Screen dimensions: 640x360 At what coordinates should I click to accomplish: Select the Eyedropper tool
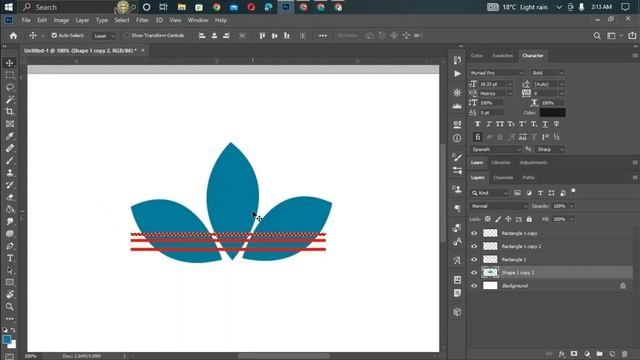point(10,136)
